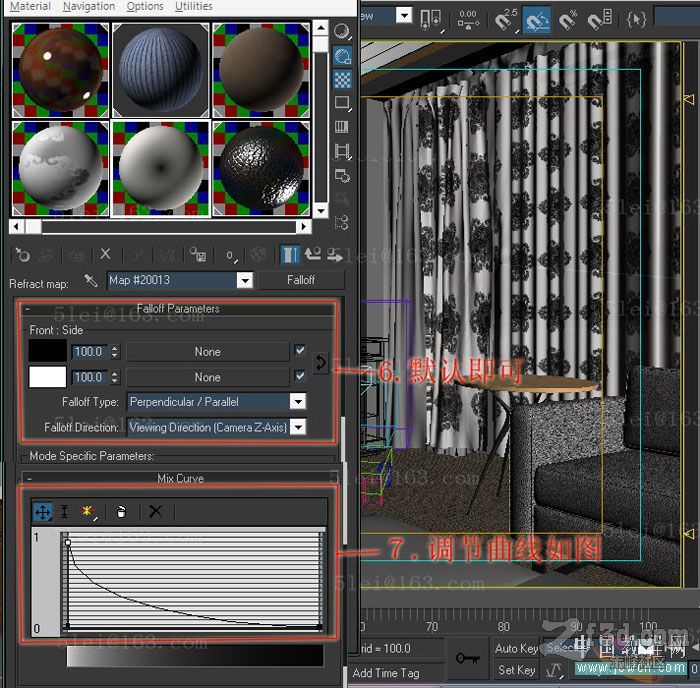
Task: Uncheck the front color map enable checkbox
Action: pyautogui.click(x=300, y=351)
